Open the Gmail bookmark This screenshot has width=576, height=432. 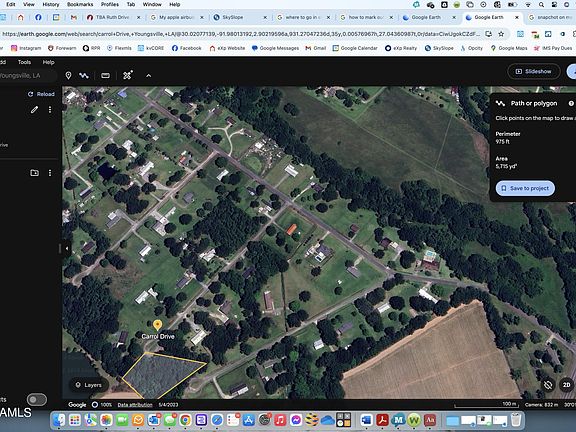point(316,48)
